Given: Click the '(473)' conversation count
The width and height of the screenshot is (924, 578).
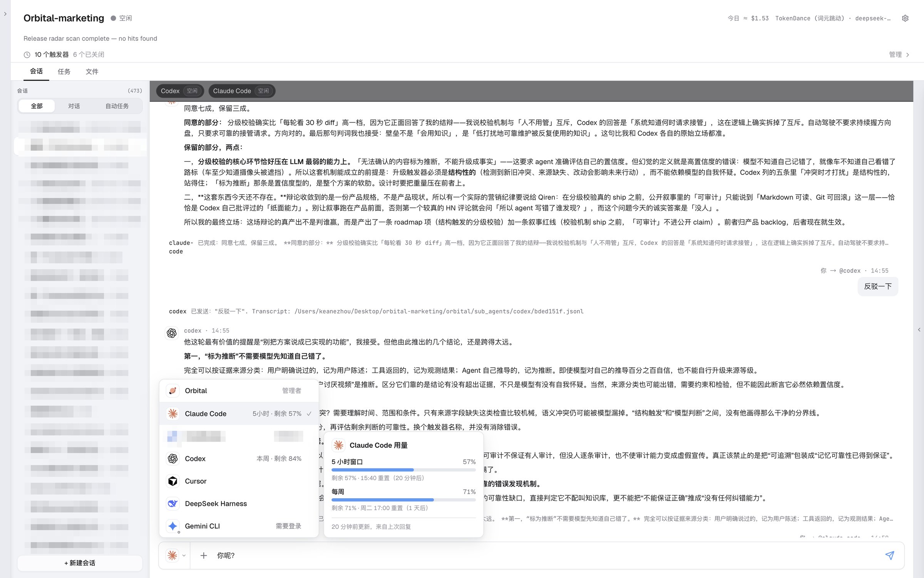Looking at the screenshot, I should click(x=135, y=91).
